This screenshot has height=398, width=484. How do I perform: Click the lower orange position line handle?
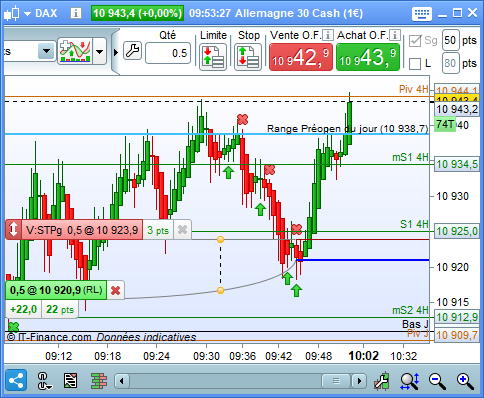pyautogui.click(x=220, y=290)
